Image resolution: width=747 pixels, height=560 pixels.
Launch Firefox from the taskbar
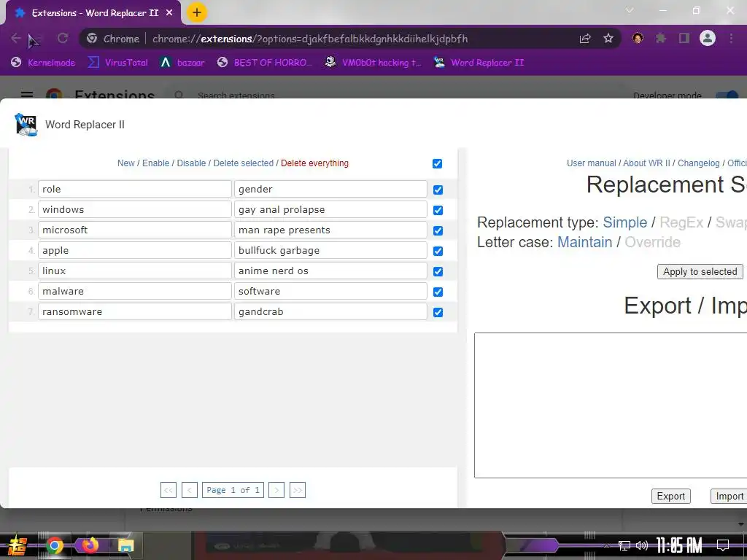[x=90, y=545]
